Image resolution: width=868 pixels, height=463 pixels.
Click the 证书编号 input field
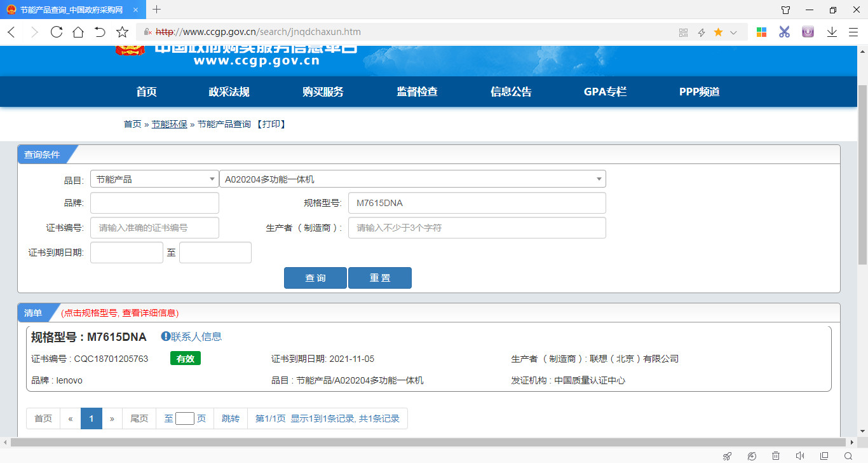coord(154,227)
